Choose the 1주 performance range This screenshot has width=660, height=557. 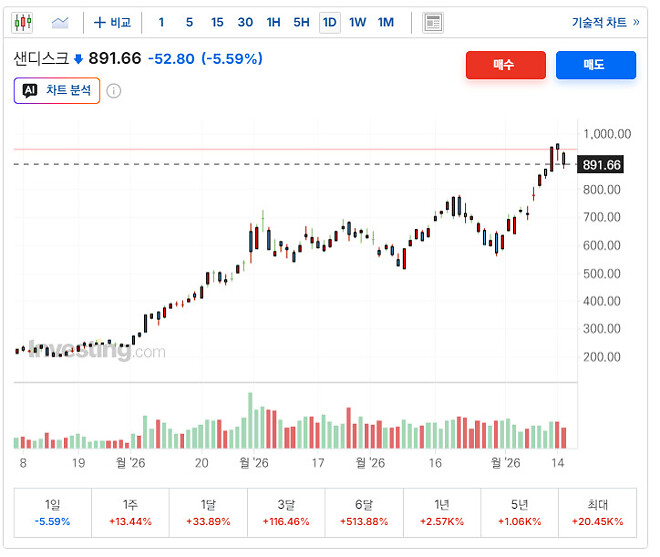click(x=130, y=512)
